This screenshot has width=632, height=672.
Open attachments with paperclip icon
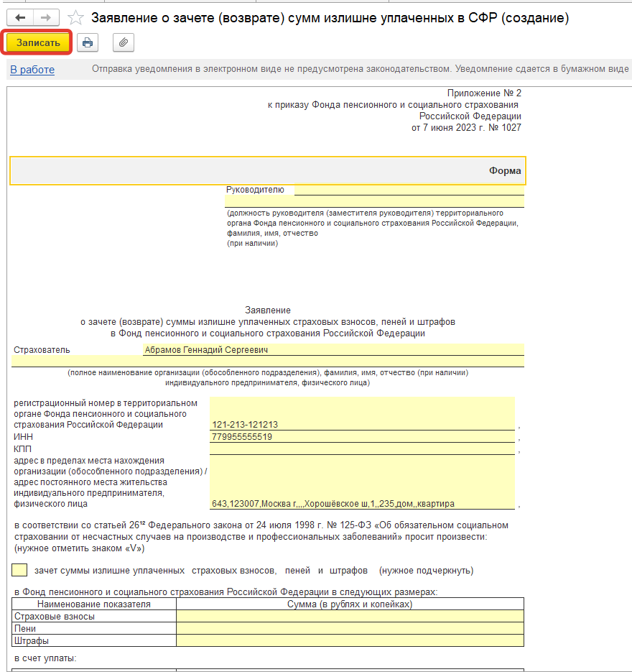click(124, 43)
